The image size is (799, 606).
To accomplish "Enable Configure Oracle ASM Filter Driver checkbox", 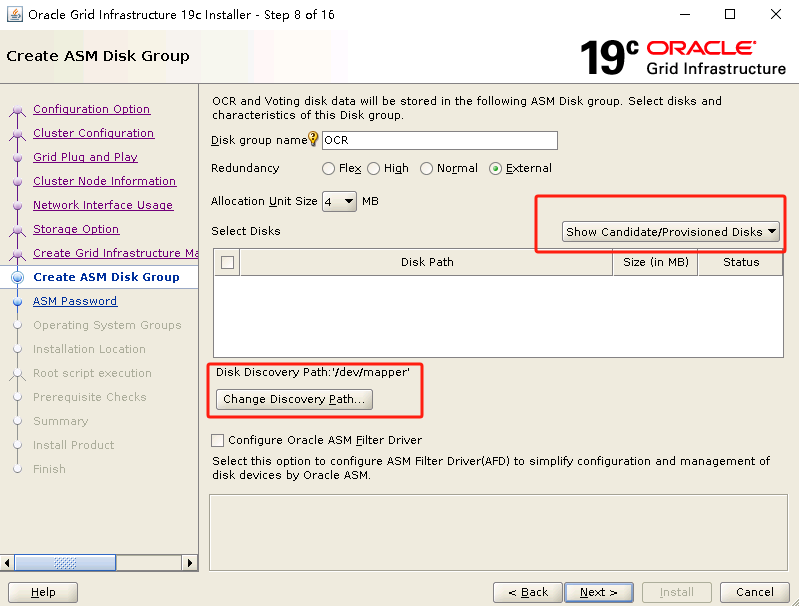I will (218, 440).
